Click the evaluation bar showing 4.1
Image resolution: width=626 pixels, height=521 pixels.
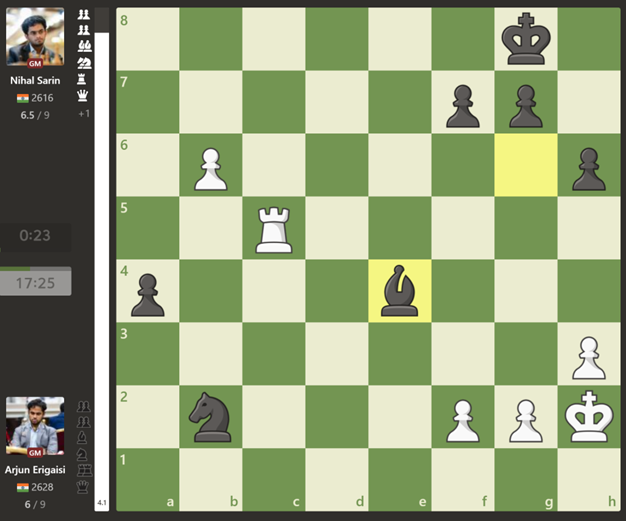click(102, 259)
